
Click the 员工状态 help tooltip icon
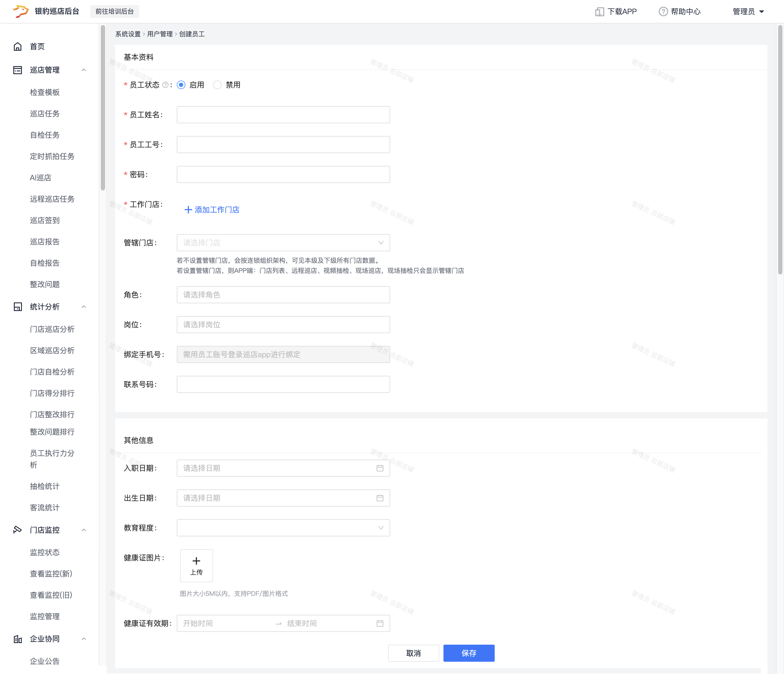click(165, 85)
